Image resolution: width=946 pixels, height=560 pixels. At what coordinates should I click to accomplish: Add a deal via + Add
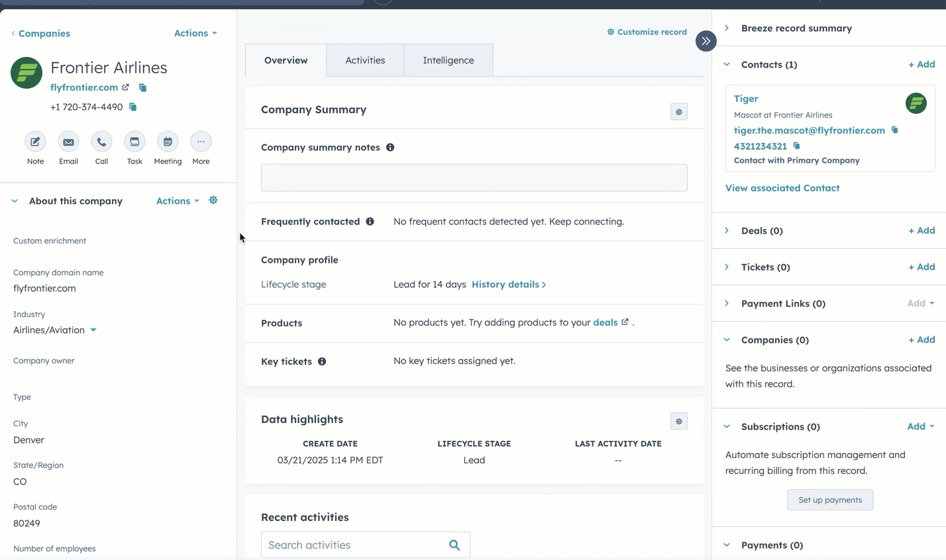point(921,230)
